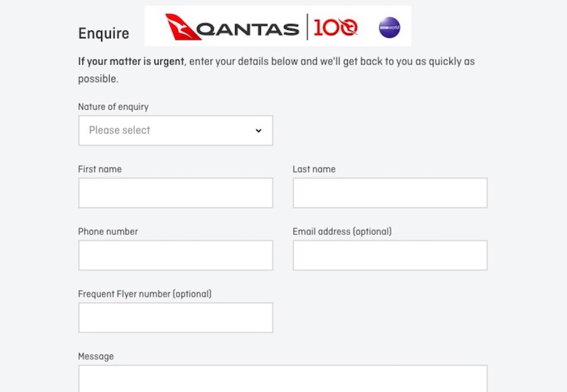
Task: Open the 'Please select' enquiry dropdown
Action: [175, 130]
